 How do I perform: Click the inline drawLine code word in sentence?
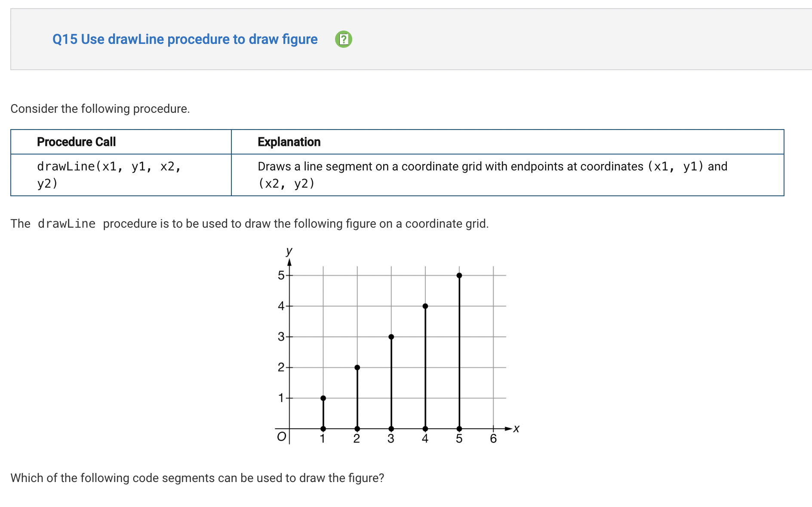pyautogui.click(x=67, y=224)
